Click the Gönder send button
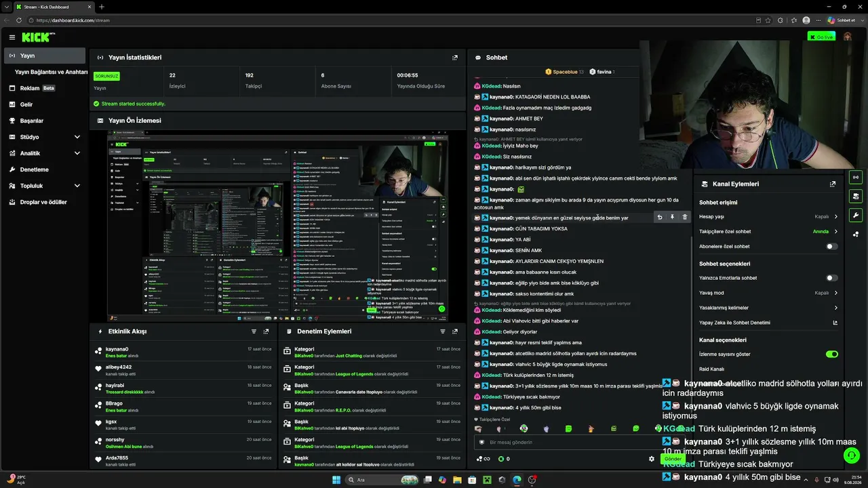Screen dimensions: 868x488 [672, 459]
